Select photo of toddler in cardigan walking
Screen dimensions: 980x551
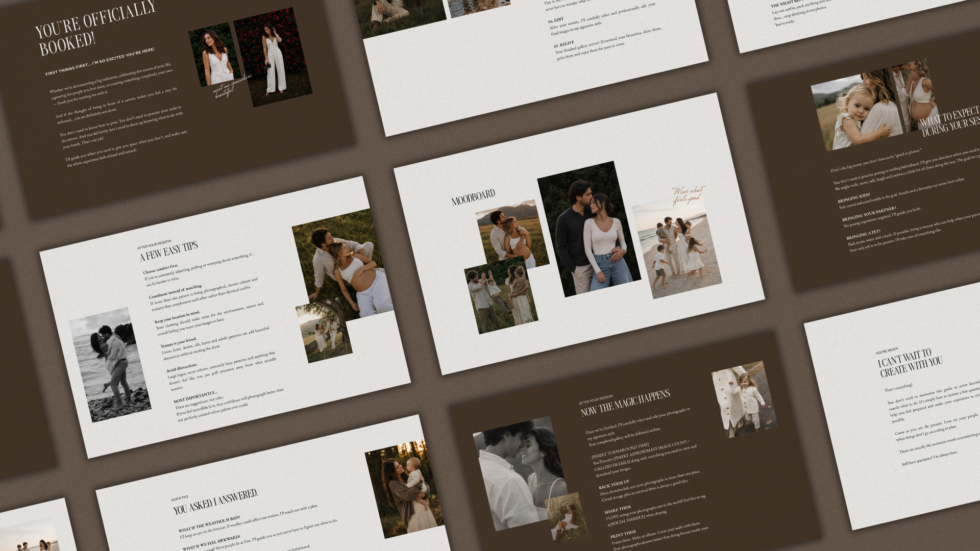pyautogui.click(x=745, y=399)
